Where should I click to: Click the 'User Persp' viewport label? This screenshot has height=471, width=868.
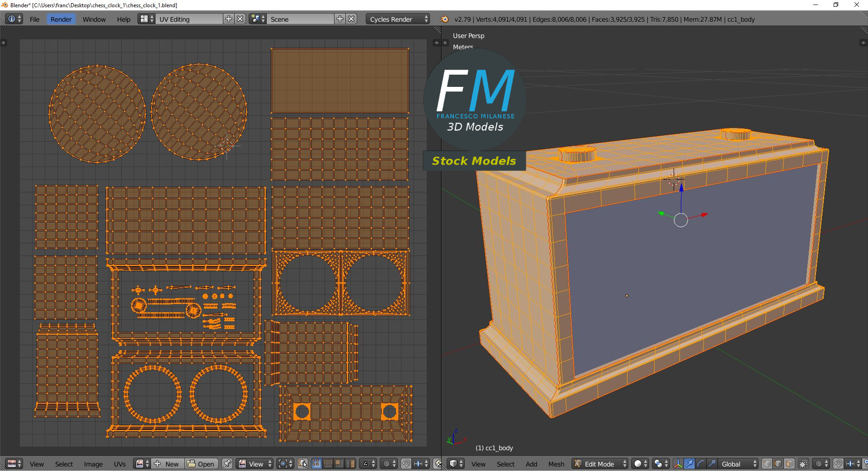[x=468, y=36]
